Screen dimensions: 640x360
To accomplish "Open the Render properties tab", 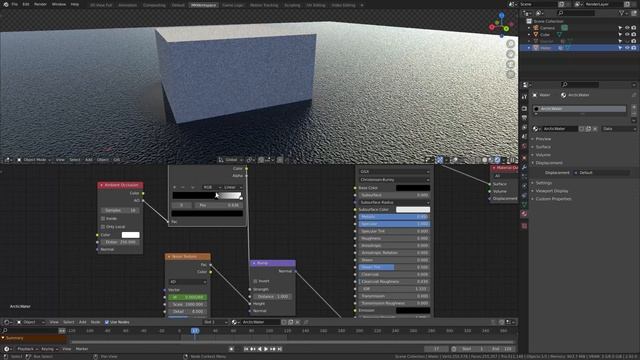I will 524,109.
